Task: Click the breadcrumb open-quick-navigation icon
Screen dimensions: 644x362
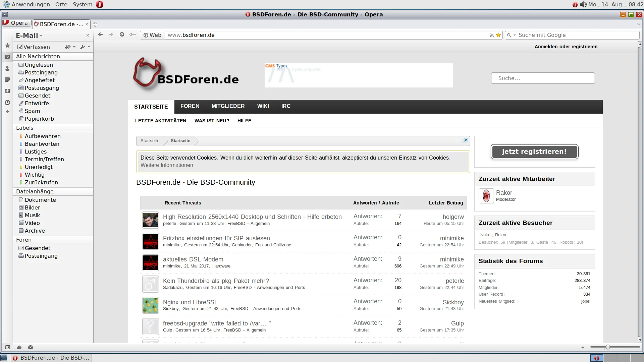Action: (x=465, y=141)
